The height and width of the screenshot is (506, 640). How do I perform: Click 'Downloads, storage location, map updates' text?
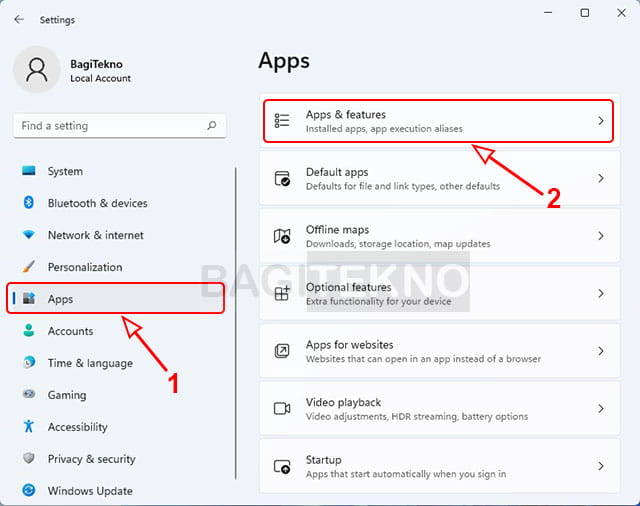coord(398,244)
